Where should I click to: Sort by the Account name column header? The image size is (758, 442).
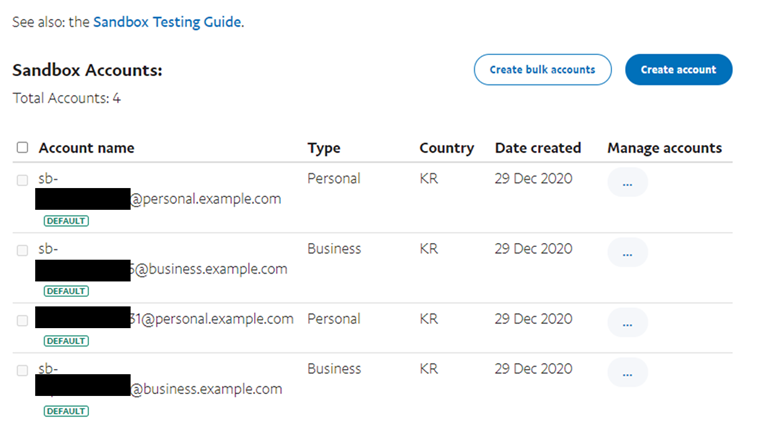pos(86,148)
